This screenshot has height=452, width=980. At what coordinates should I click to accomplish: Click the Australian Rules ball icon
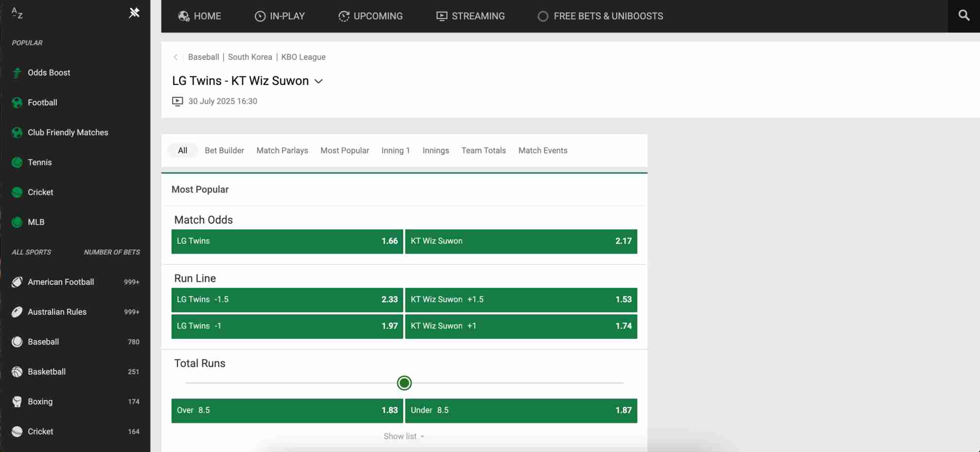(17, 312)
